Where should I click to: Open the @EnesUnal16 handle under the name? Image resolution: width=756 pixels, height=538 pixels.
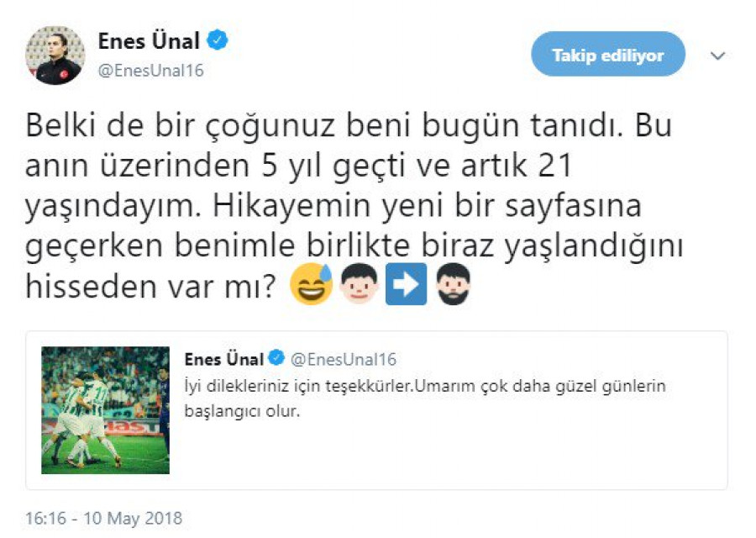coord(151,71)
